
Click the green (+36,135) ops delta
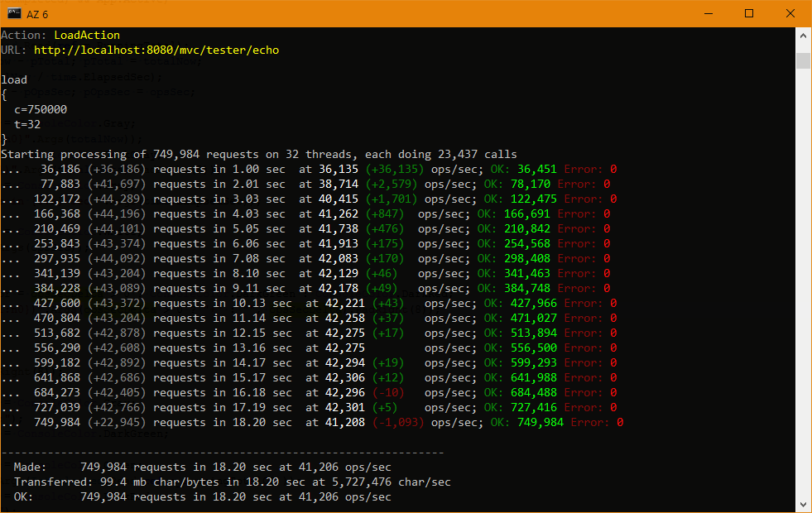(395, 170)
